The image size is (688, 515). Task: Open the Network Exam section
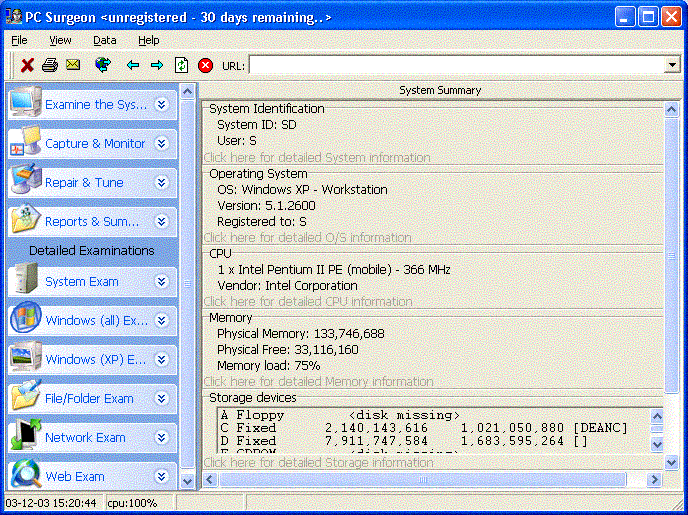(x=85, y=438)
